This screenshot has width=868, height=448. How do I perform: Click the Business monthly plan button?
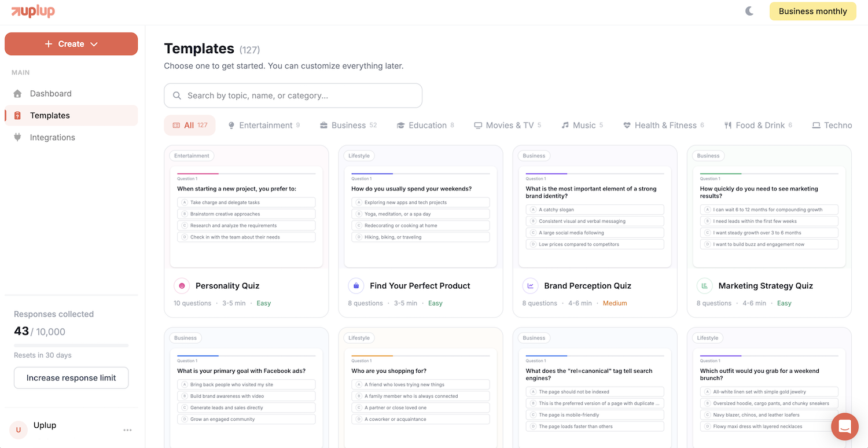tap(812, 11)
